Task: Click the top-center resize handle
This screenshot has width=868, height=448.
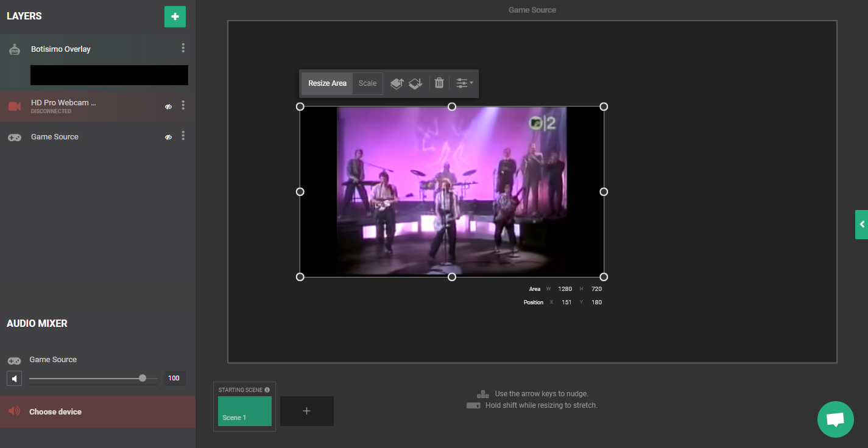Action: [x=452, y=107]
